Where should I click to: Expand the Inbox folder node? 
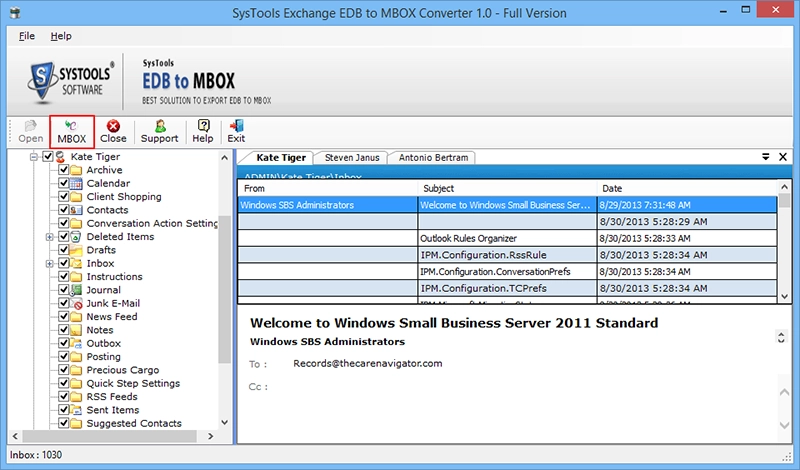[49, 263]
